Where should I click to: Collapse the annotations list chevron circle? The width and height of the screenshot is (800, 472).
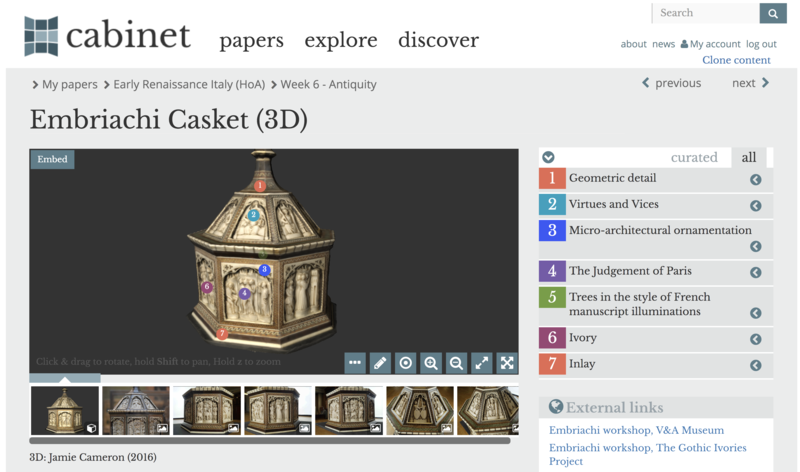click(548, 157)
